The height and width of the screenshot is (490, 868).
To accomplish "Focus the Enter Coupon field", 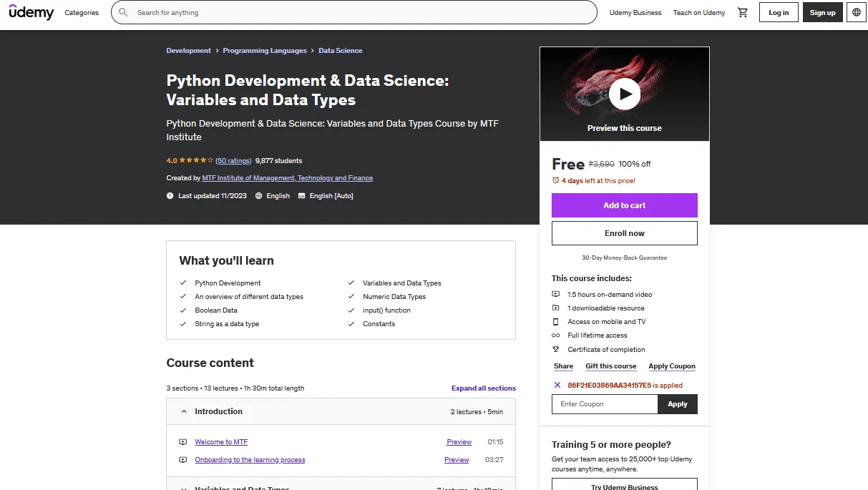I will tap(605, 404).
